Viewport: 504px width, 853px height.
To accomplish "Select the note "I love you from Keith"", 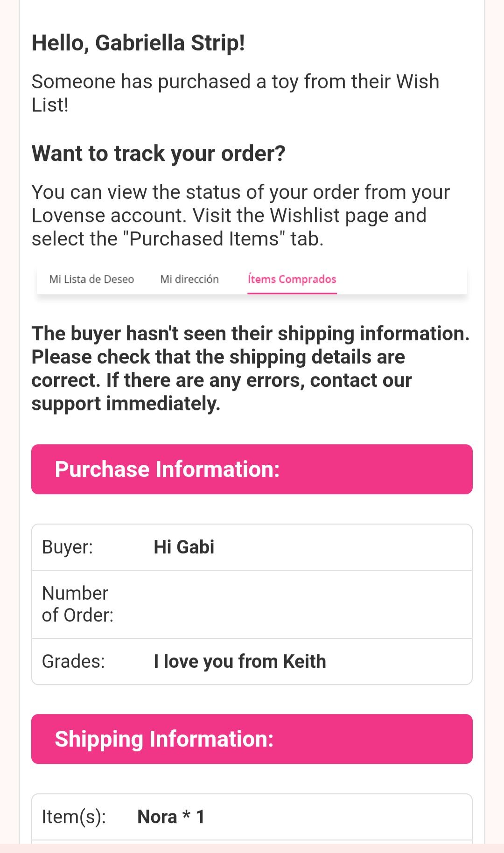I will pos(240,661).
